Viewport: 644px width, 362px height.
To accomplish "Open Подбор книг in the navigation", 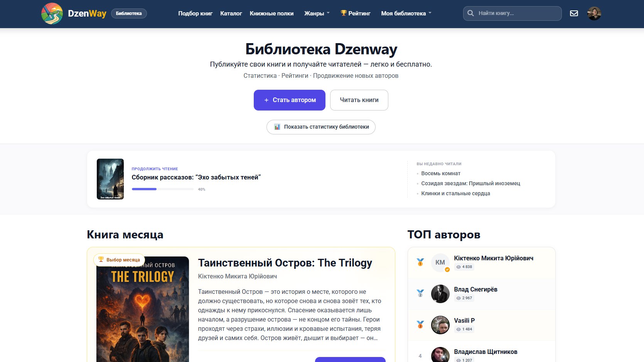I will click(x=195, y=13).
